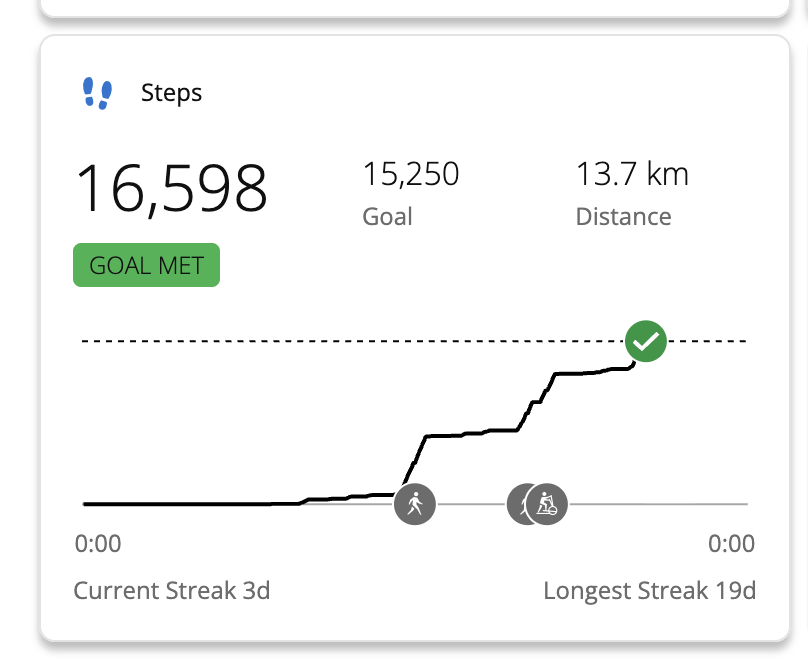
Task: Open the Steps card title
Action: point(171,93)
